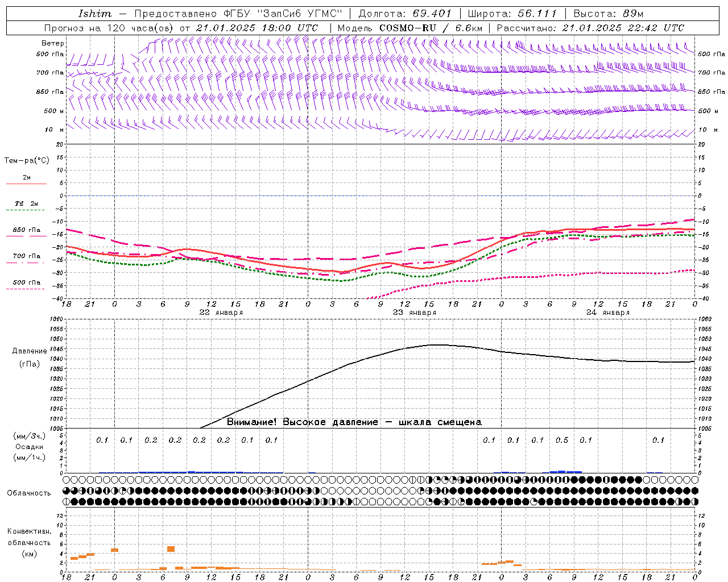Click the Внимание! Высокое давление warning text
The image size is (728, 582).
[x=354, y=422]
